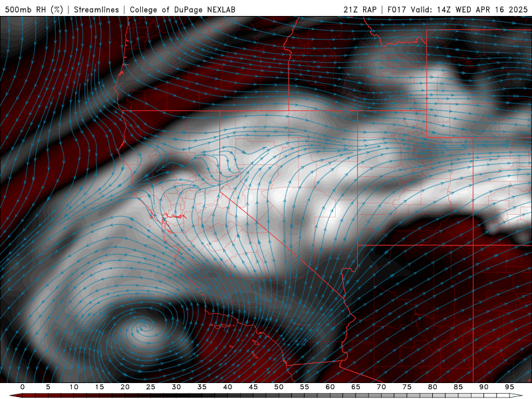This screenshot has height=399, width=532.
Task: Click the "5" label on the color scale
Action: [48, 387]
